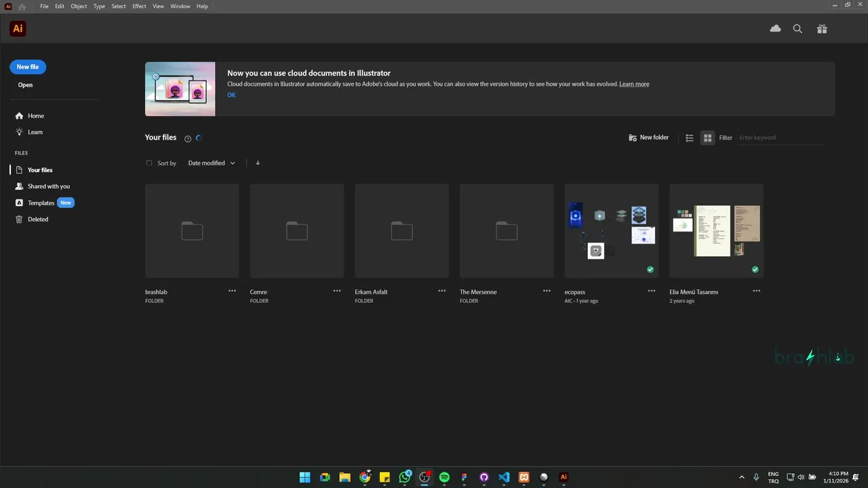The width and height of the screenshot is (868, 488).
Task: Click the help icon next to Your files
Action: tap(188, 138)
